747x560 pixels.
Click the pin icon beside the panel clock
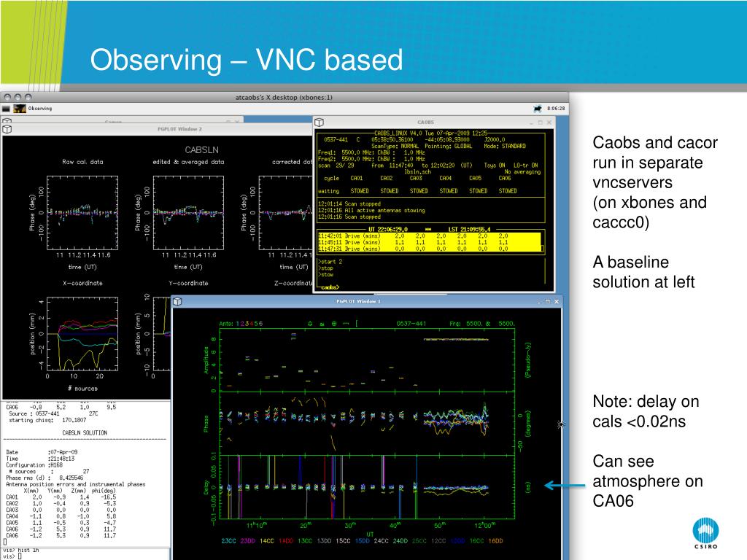coord(538,109)
